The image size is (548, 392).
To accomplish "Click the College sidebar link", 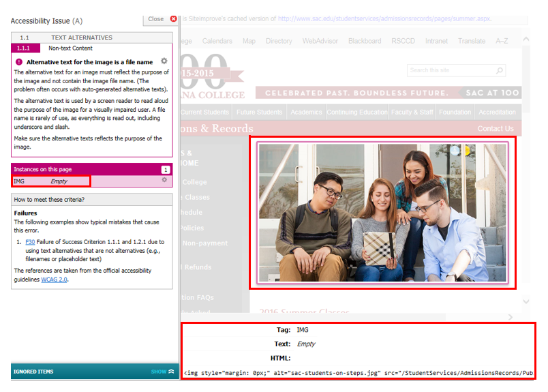I will pyautogui.click(x=194, y=182).
